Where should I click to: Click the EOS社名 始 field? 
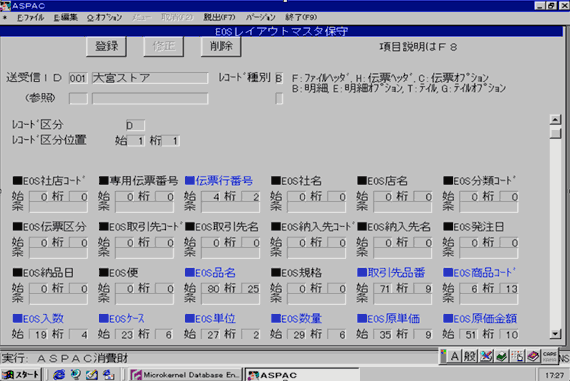tap(297, 197)
